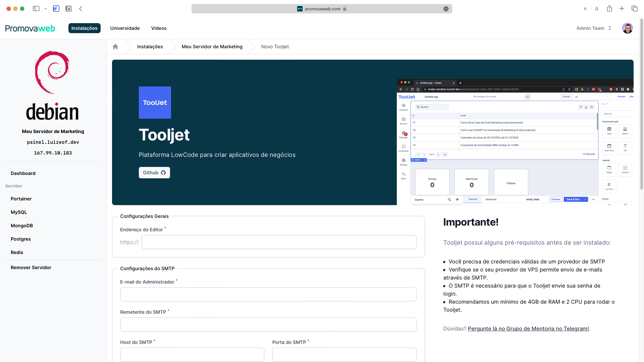Go to Meu Servidor de Marketing breadcrumb
The height and width of the screenshot is (362, 644).
tap(212, 47)
